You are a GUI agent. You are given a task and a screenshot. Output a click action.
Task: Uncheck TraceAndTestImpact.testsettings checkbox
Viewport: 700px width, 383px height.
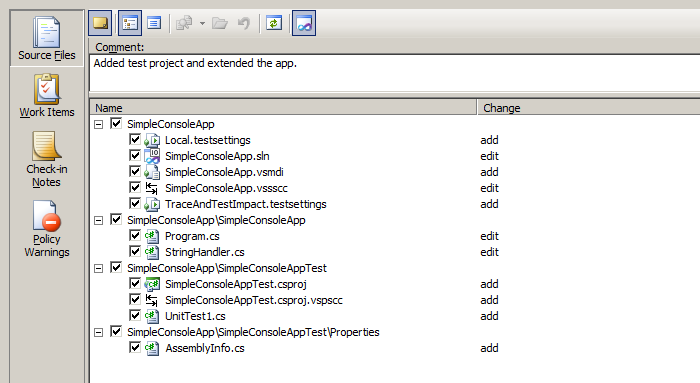135,204
